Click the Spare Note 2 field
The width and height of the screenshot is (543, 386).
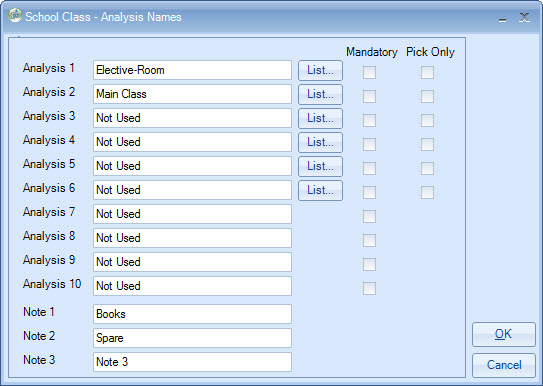click(192, 338)
